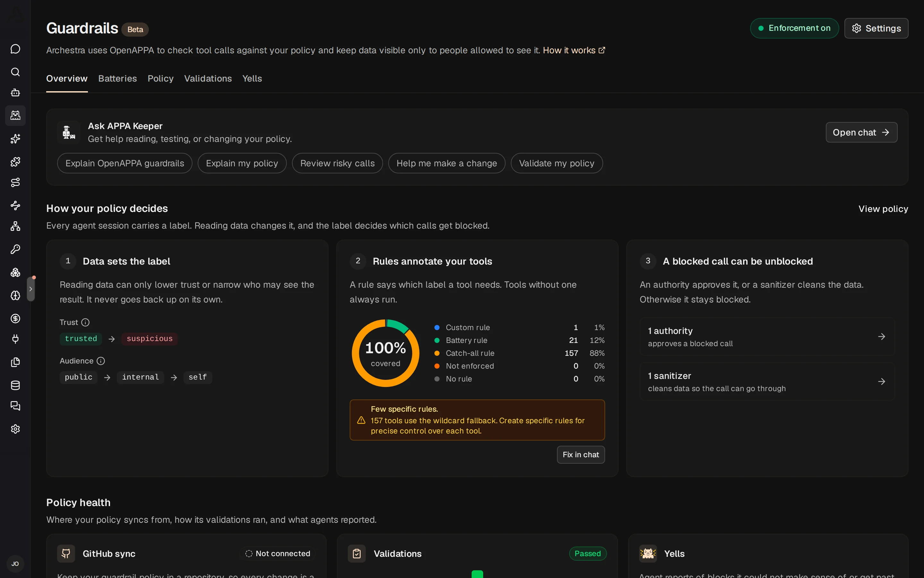Click the Review risky calls chip
The height and width of the screenshot is (578, 924).
(338, 163)
